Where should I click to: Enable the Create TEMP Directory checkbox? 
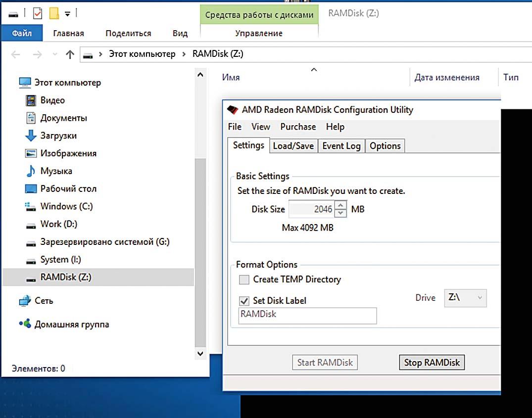click(244, 279)
